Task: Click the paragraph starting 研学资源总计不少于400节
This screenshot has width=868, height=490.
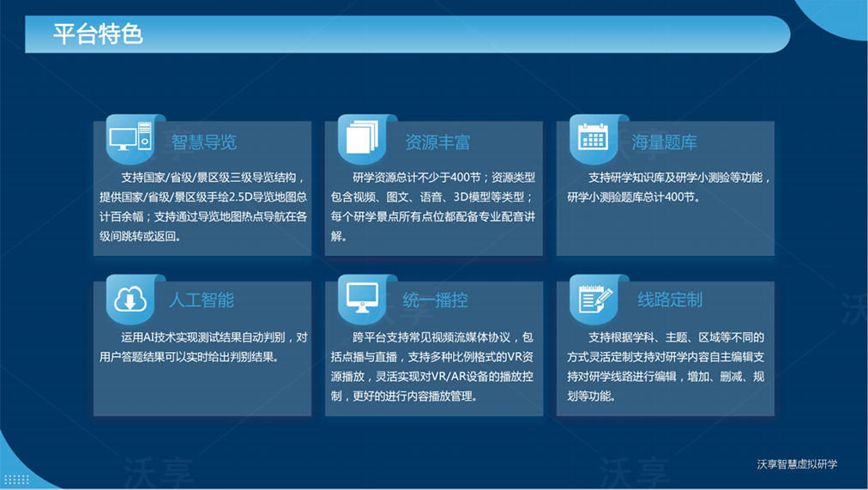Action: coord(433,207)
